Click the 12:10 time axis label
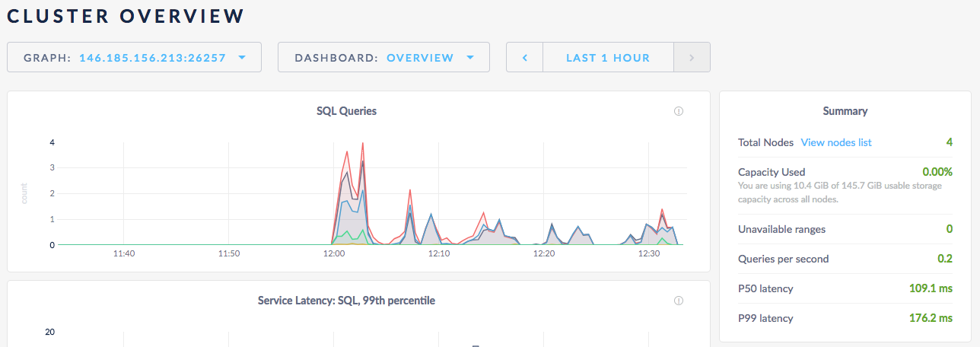This screenshot has height=347, width=980. (439, 253)
